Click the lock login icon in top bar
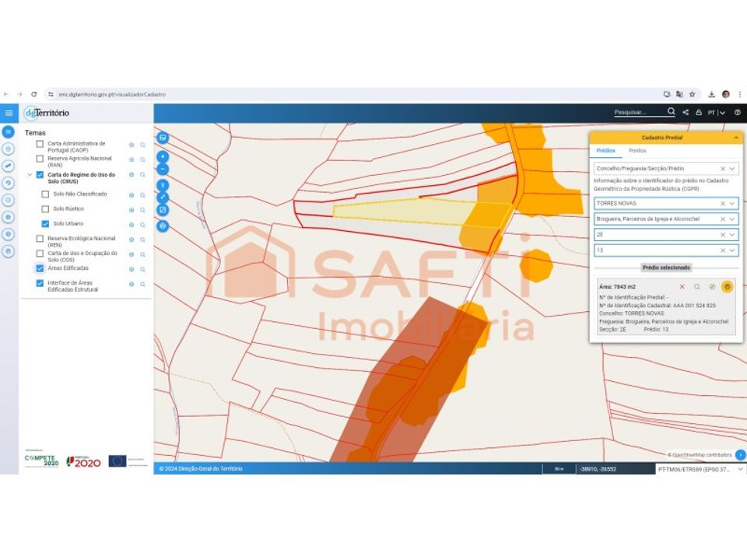Viewport: 747px width, 560px height. point(699,112)
